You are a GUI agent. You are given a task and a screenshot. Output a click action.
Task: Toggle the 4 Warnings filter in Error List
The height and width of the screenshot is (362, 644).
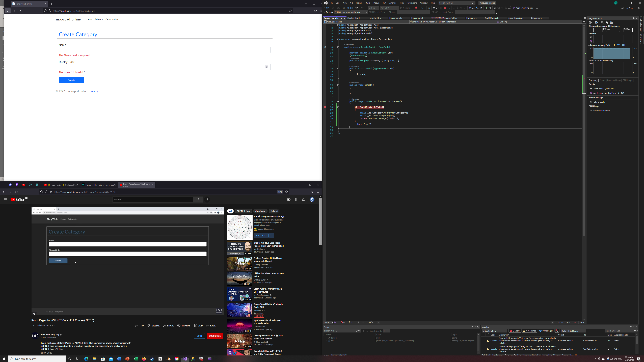pyautogui.click(x=529, y=331)
